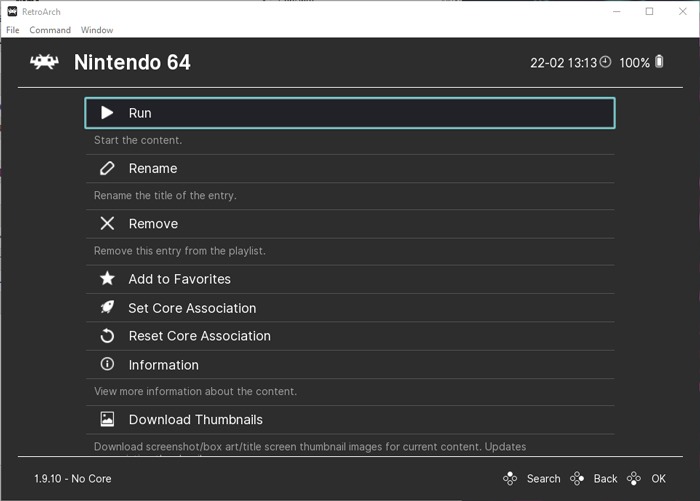700x501 pixels.
Task: Click the '1.9.10 - No Core' status text
Action: tap(73, 478)
